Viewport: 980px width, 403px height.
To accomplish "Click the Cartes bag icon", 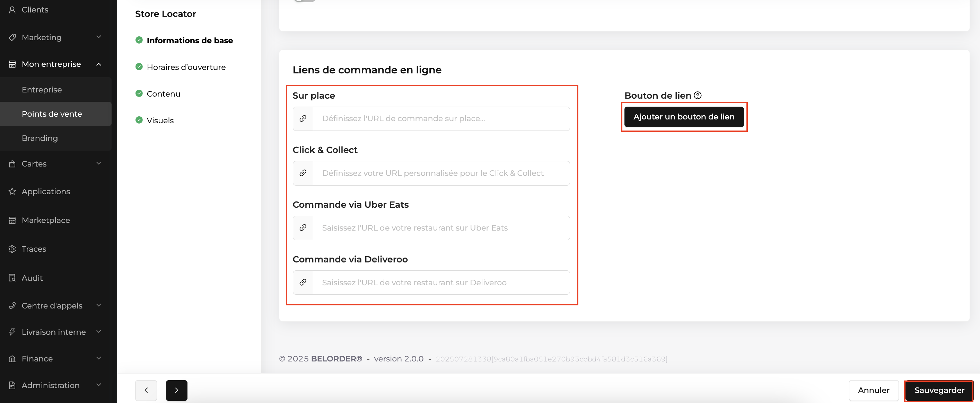I will click(12, 164).
